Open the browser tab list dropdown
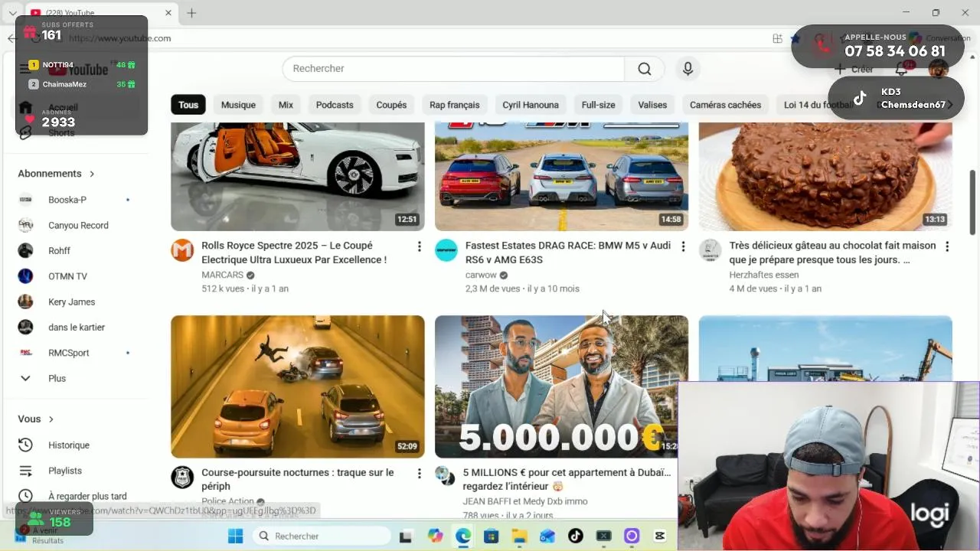The height and width of the screenshot is (551, 980). tap(12, 13)
